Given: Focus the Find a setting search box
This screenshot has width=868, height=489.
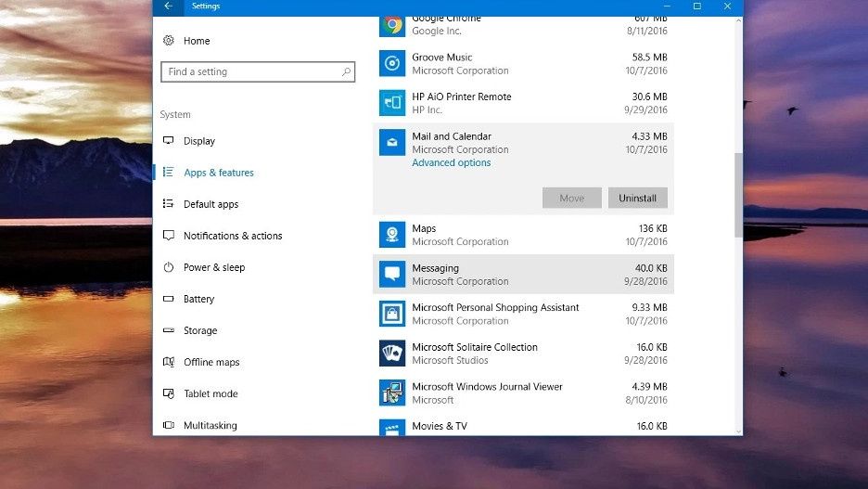Looking at the screenshot, I should click(258, 71).
